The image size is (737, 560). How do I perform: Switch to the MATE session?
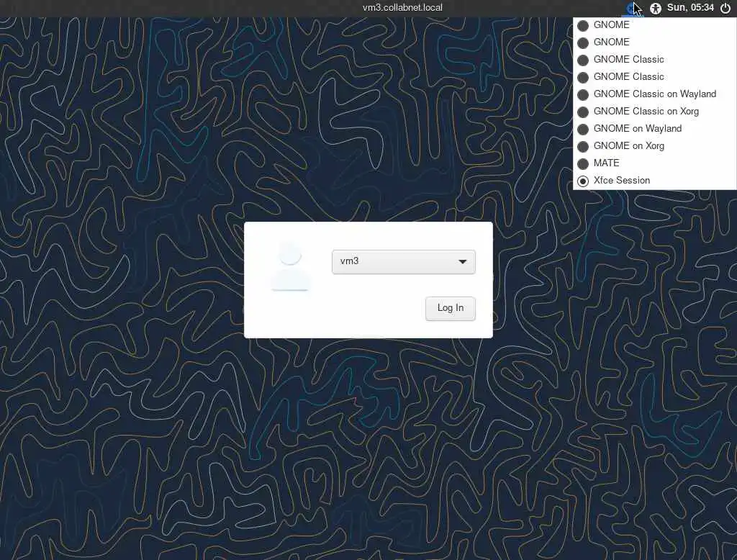click(x=654, y=163)
